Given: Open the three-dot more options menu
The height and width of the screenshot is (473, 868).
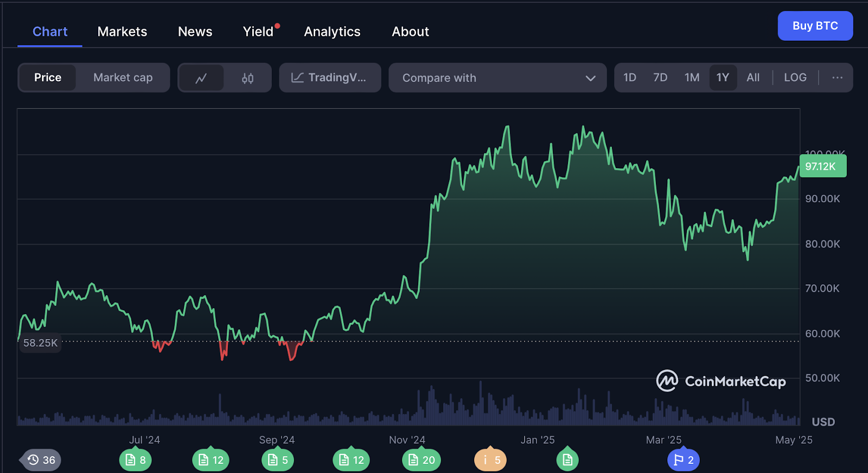Looking at the screenshot, I should click(x=837, y=78).
